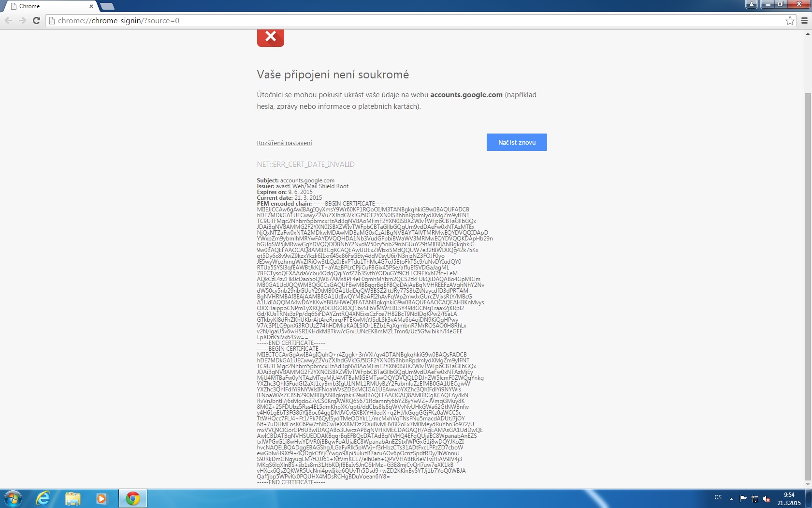This screenshot has width=812, height=508.
Task: Select the Google Chrome taskbar icon
Action: click(x=133, y=498)
